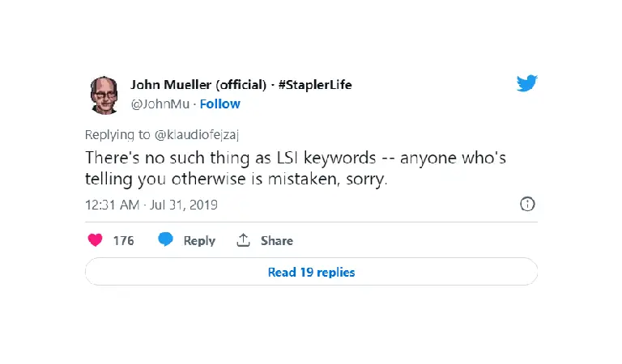Viewport: 622px width, 364px height.
Task: Read 19 replies button
Action: tap(311, 272)
